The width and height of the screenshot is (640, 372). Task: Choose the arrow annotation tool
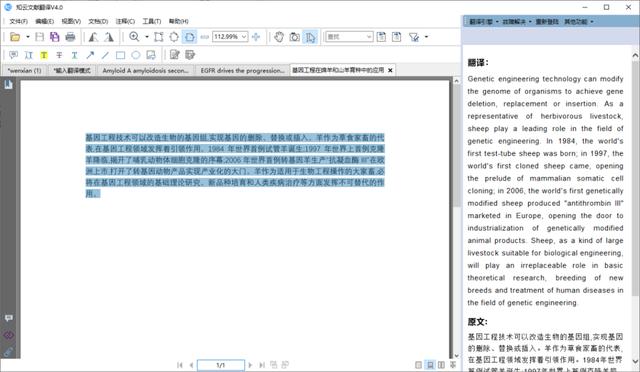(x=90, y=55)
